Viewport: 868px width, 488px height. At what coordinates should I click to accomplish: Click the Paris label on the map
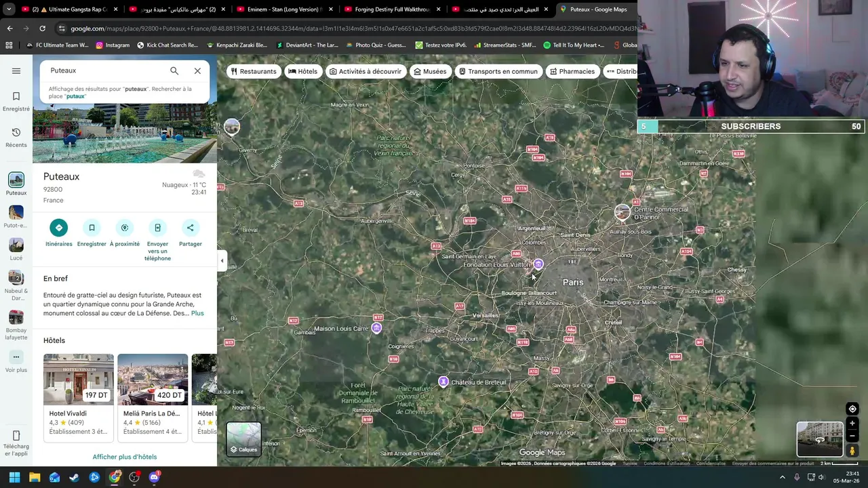573,282
